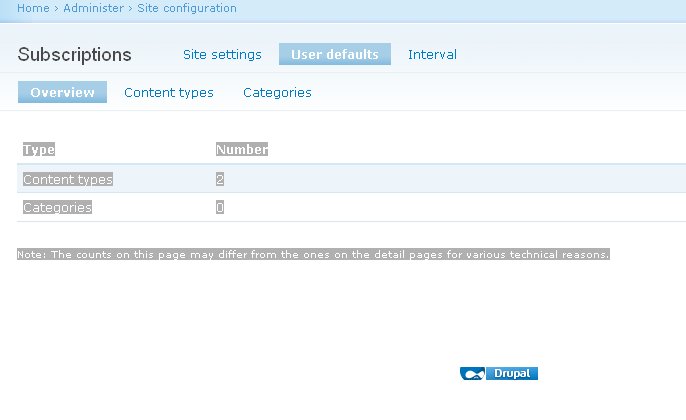Open the Home breadcrumb link
The width and height of the screenshot is (686, 420).
[33, 8]
